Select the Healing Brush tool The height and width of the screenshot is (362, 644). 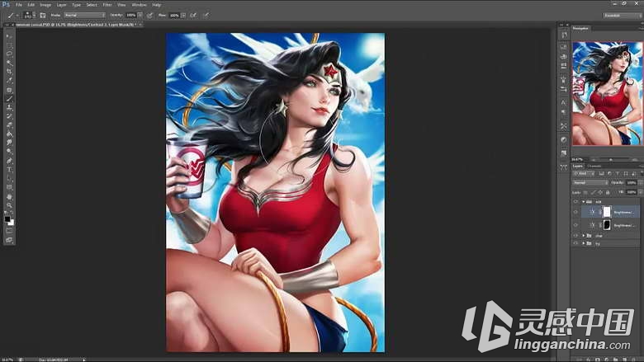pos(9,90)
